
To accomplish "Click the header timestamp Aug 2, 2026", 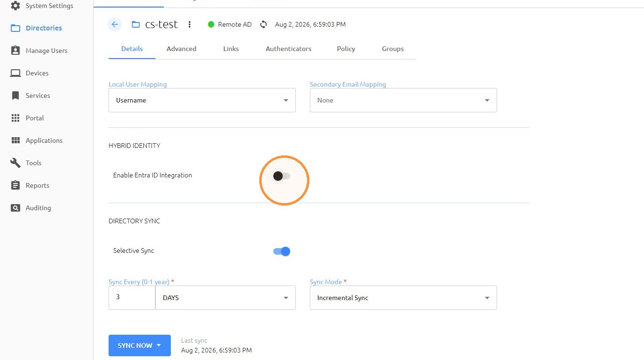I will [x=310, y=24].
